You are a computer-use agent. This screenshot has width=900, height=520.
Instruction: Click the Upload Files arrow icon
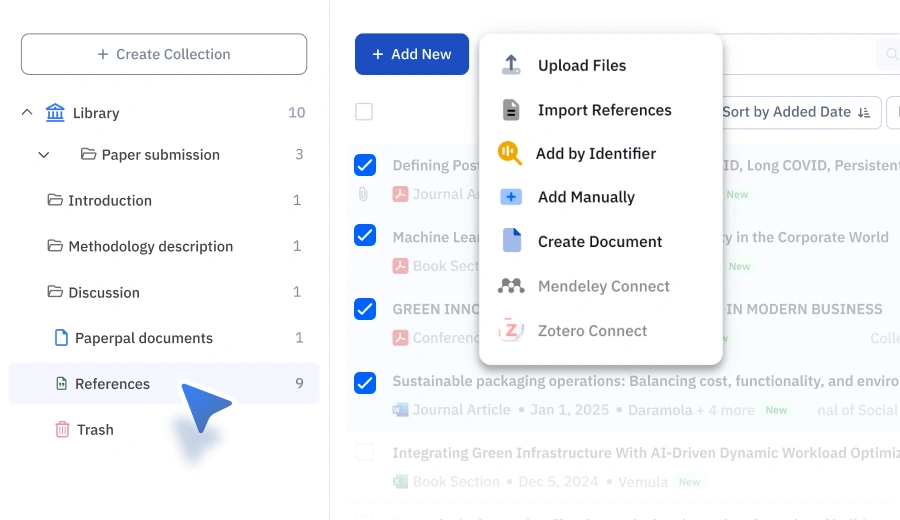tap(511, 65)
